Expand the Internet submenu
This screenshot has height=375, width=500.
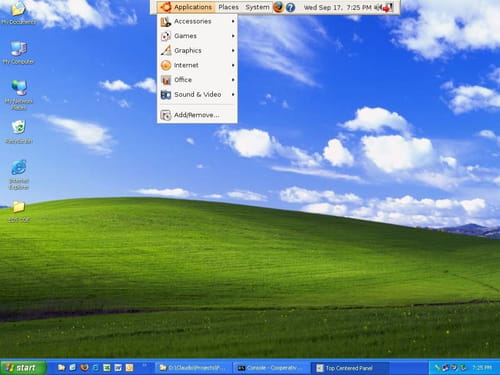point(197,65)
